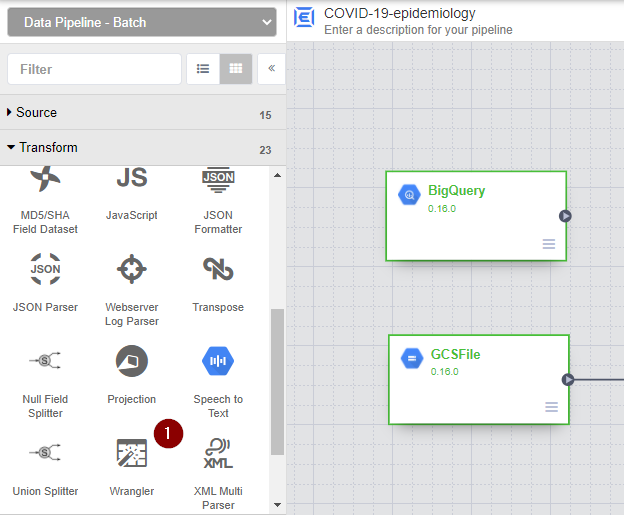Image resolution: width=624 pixels, height=515 pixels.
Task: Edit the COVID-19-epidemiology pipeline name
Action: (x=400, y=13)
